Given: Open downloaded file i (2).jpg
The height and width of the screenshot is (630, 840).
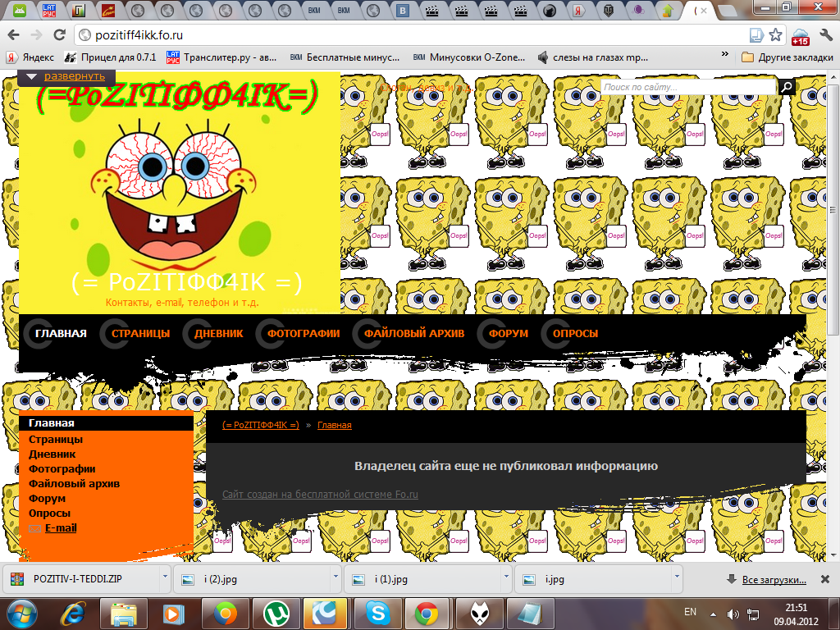Looking at the screenshot, I should (221, 579).
